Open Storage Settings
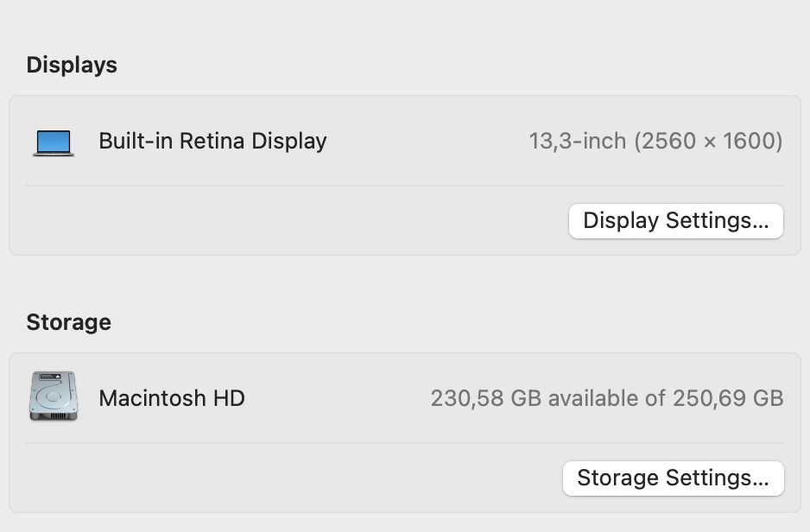810x532 pixels. 673,478
